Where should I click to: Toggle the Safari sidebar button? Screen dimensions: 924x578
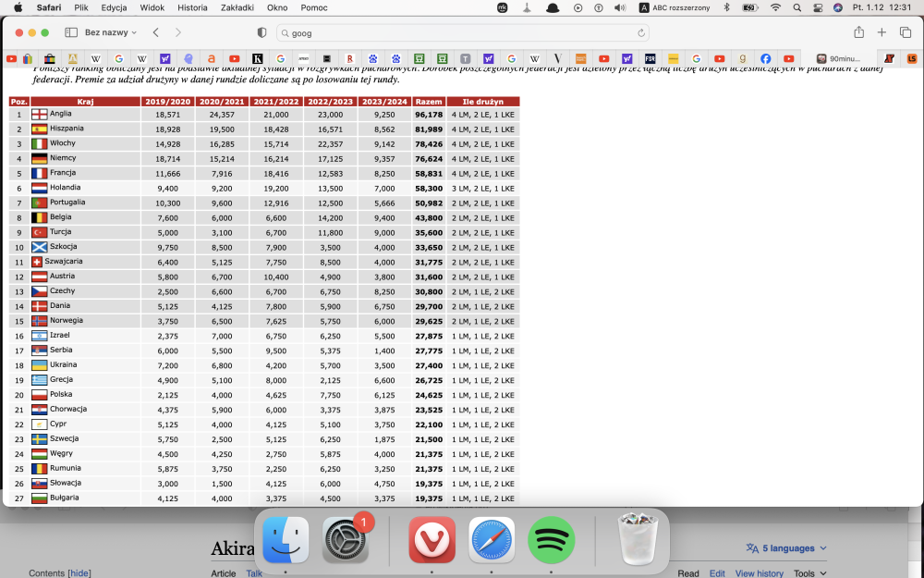click(70, 32)
